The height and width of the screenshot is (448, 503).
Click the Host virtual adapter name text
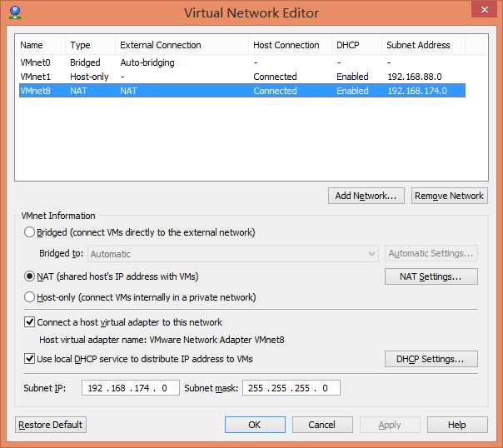tap(162, 340)
